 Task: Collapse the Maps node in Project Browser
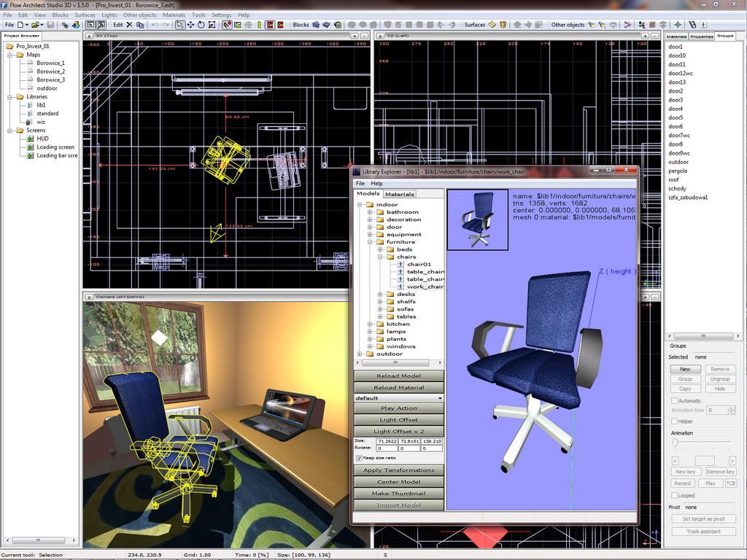[10, 55]
